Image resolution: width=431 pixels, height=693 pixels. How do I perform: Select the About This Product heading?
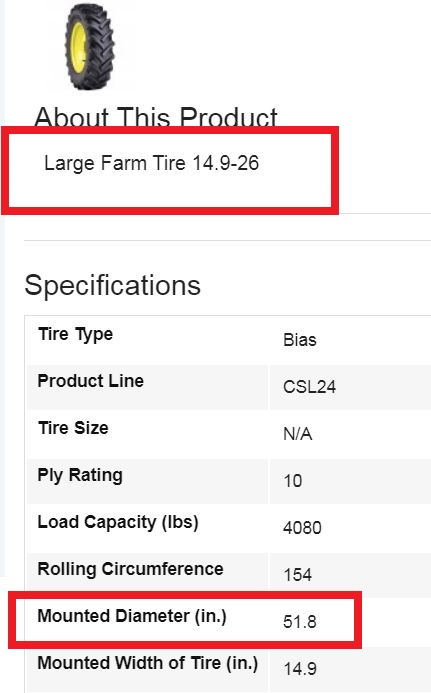(156, 118)
